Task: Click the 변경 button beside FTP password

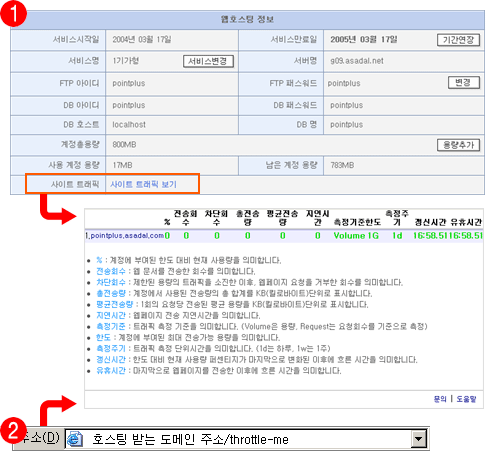Action: point(464,83)
